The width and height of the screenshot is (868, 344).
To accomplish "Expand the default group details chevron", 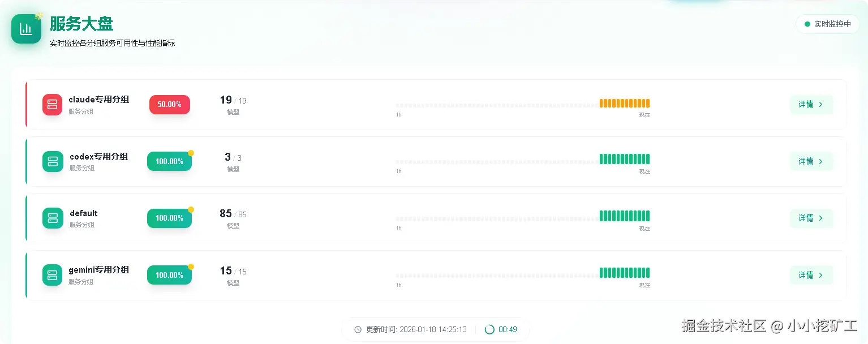I will pyautogui.click(x=821, y=218).
